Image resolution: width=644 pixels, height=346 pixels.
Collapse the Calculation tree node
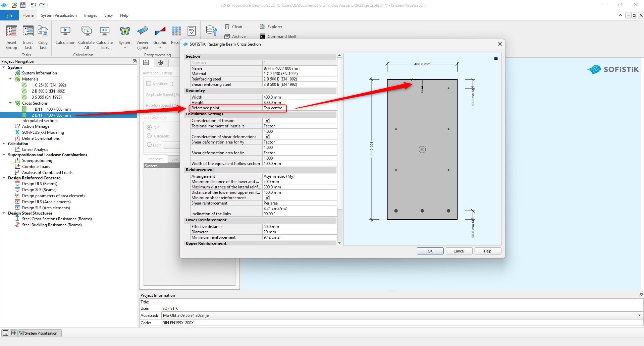(4, 143)
